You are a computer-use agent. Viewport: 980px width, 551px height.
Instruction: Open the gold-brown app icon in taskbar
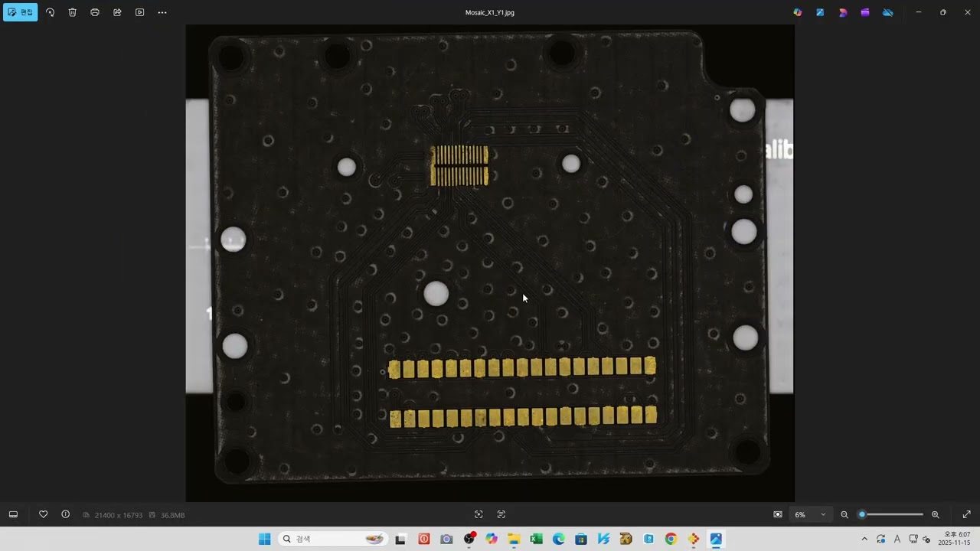[626, 539]
